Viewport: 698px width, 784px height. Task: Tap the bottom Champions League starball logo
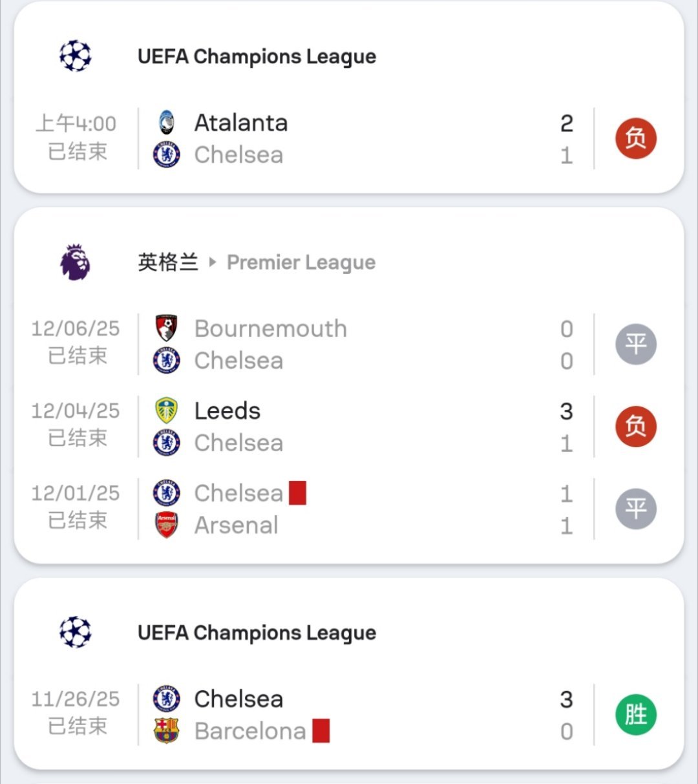click(x=75, y=632)
